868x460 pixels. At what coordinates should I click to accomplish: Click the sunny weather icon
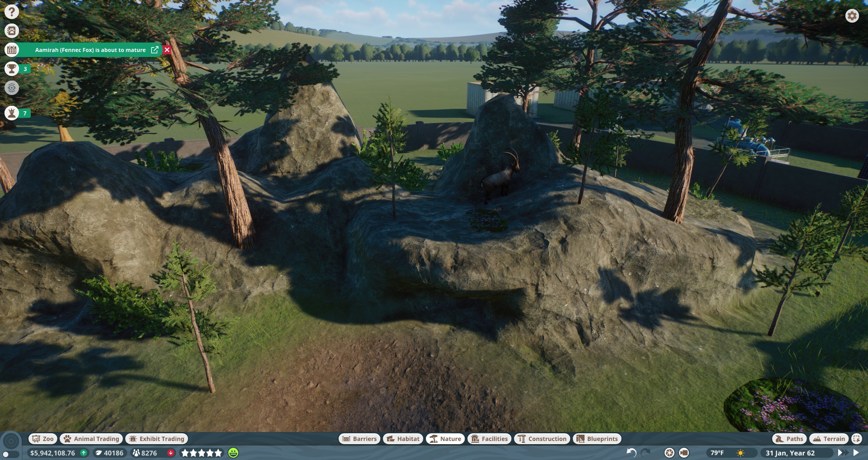tap(741, 453)
